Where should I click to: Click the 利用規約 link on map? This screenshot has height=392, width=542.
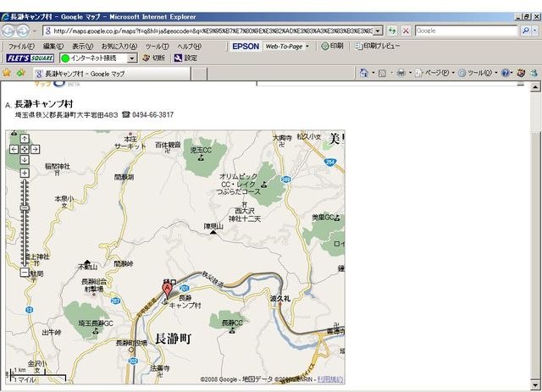(330, 379)
